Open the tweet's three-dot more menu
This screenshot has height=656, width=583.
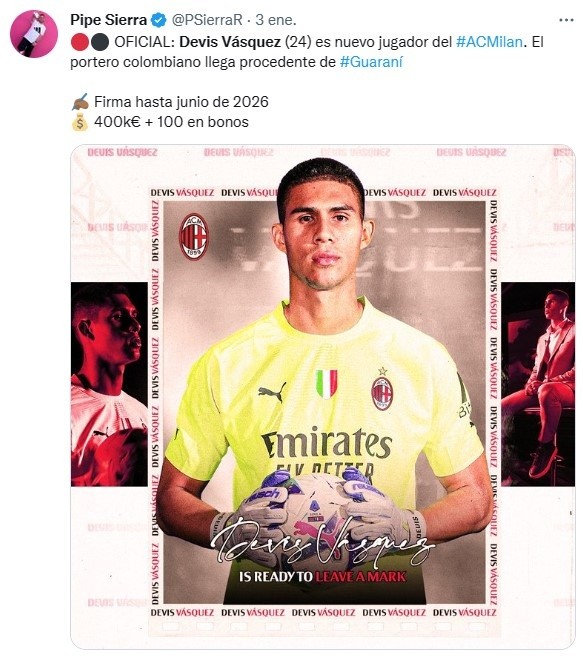coord(566,20)
